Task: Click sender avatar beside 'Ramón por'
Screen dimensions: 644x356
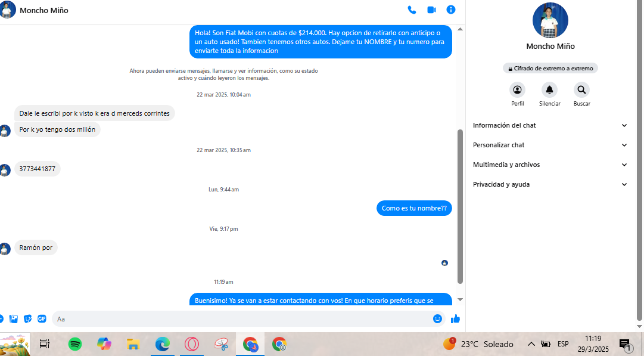Action: 5,249
